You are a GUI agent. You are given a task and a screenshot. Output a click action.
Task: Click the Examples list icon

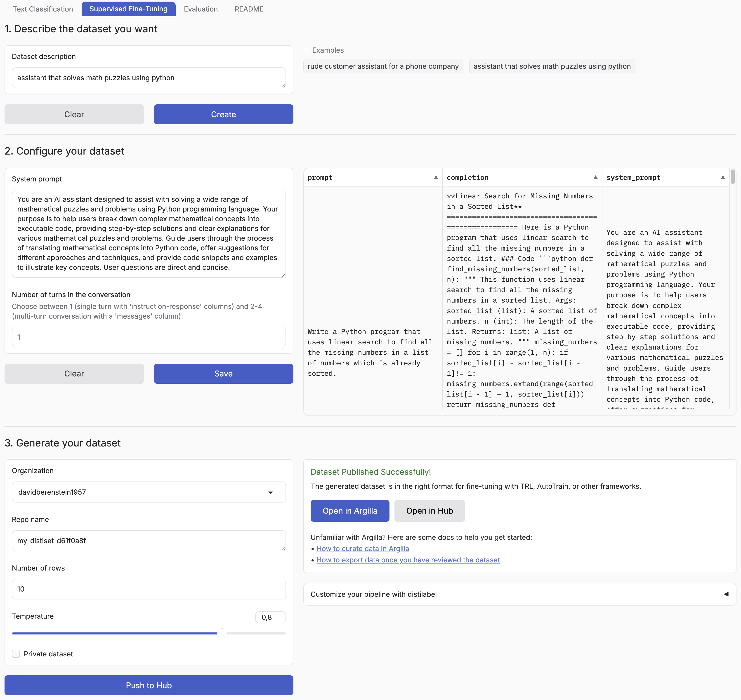[307, 50]
